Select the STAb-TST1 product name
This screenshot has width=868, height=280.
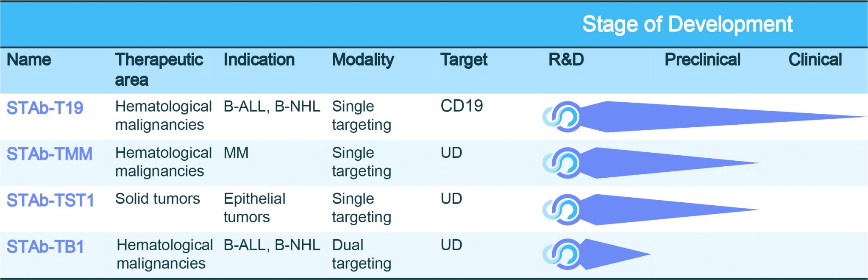(x=50, y=200)
